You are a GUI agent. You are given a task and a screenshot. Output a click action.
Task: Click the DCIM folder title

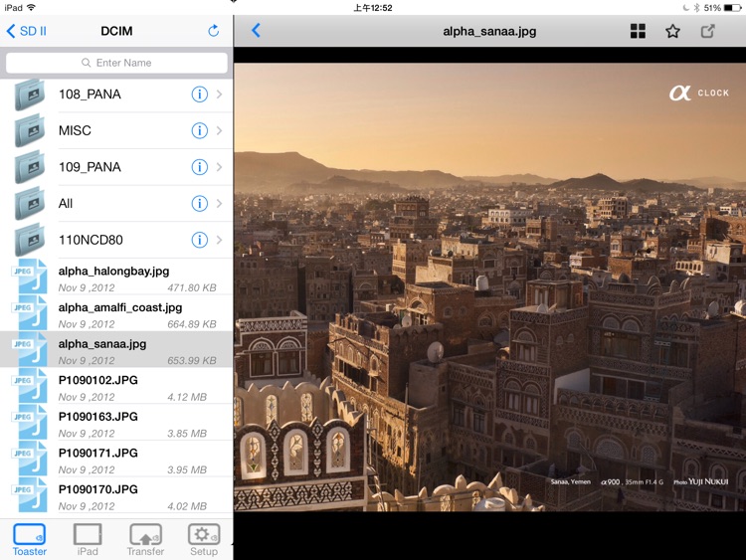point(116,31)
